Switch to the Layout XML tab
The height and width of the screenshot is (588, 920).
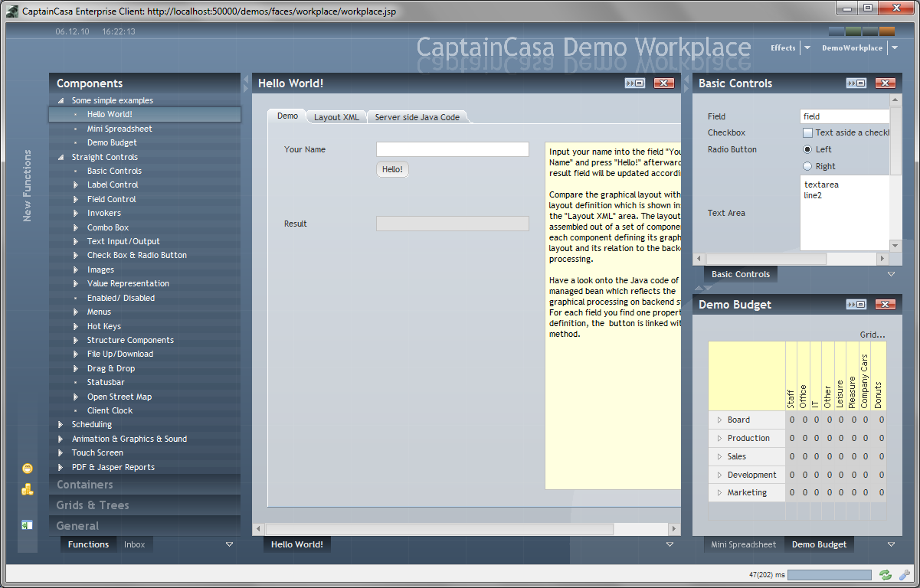click(336, 117)
